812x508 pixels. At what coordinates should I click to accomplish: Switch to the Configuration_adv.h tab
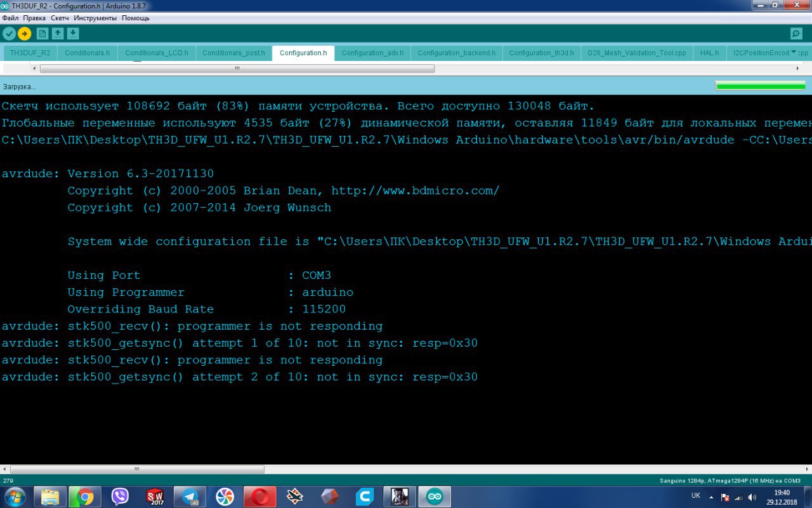point(372,53)
